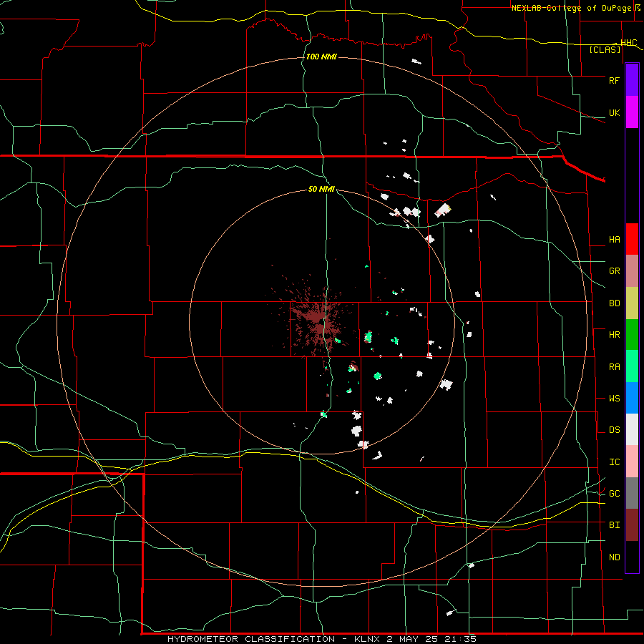Click the white DS legend swatch
644x644 pixels.
tap(632, 429)
